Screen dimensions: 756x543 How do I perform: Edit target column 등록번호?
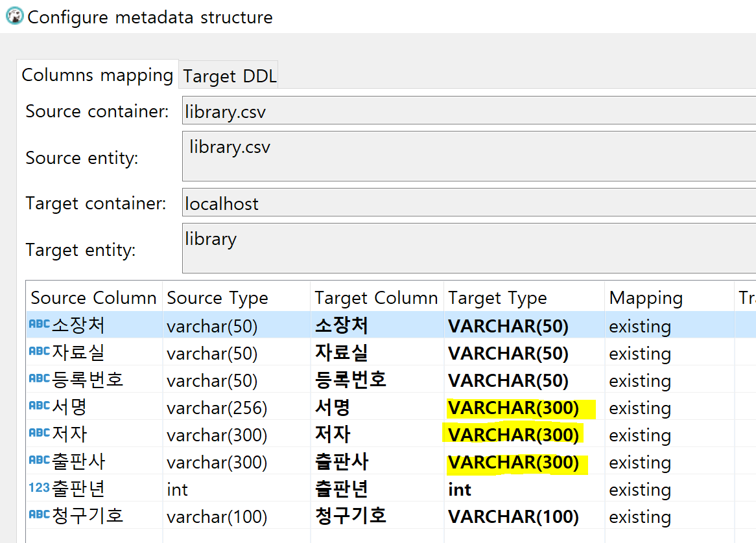tap(351, 380)
